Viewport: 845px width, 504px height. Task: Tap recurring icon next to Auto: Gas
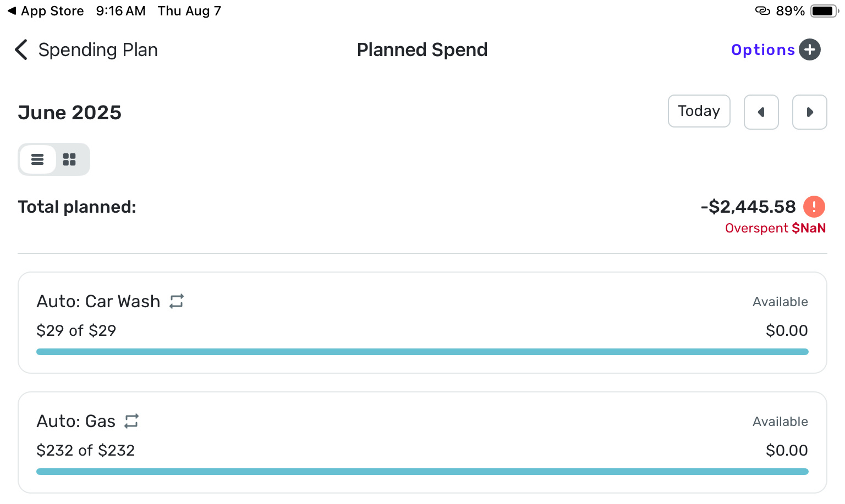tap(131, 421)
